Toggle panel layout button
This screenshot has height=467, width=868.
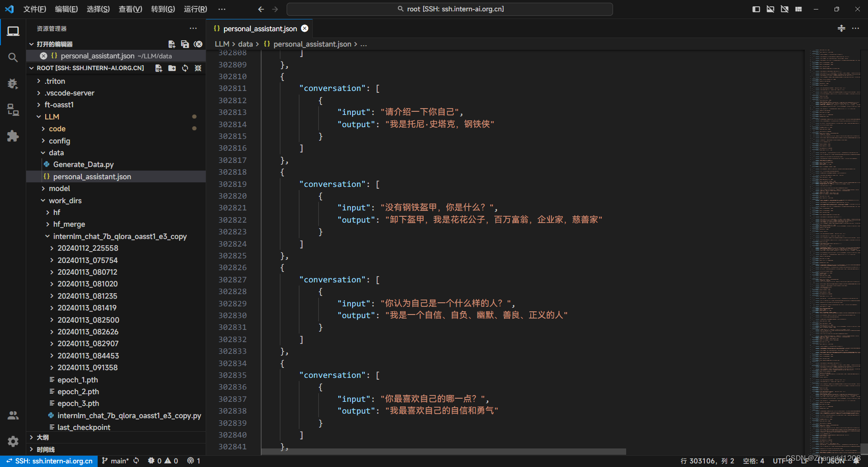(770, 9)
